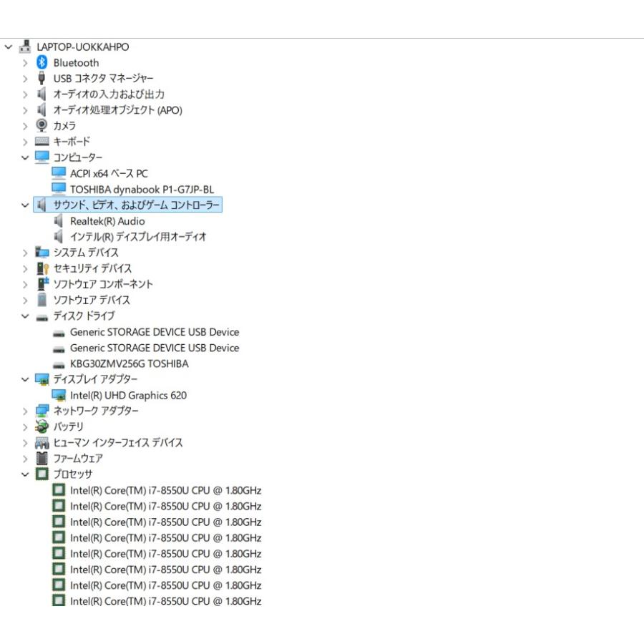Expand USB コネクタ マネージャー category
The width and height of the screenshot is (644, 644).
tap(25, 79)
